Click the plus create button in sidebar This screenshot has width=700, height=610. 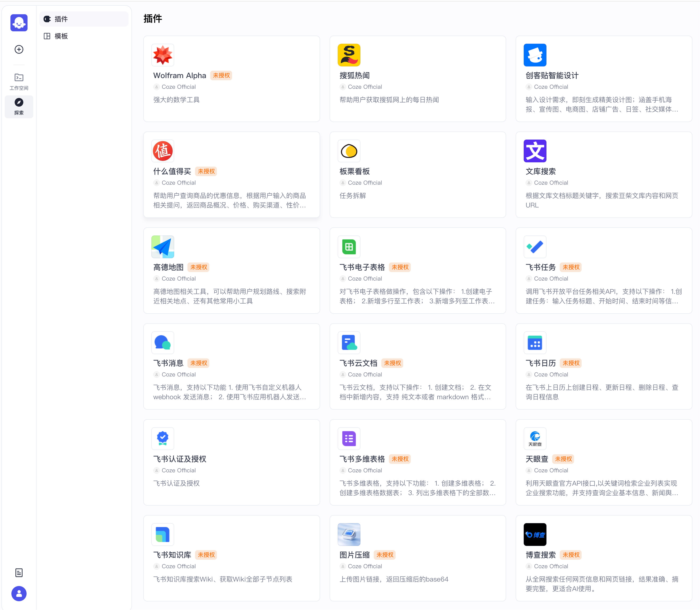(19, 49)
